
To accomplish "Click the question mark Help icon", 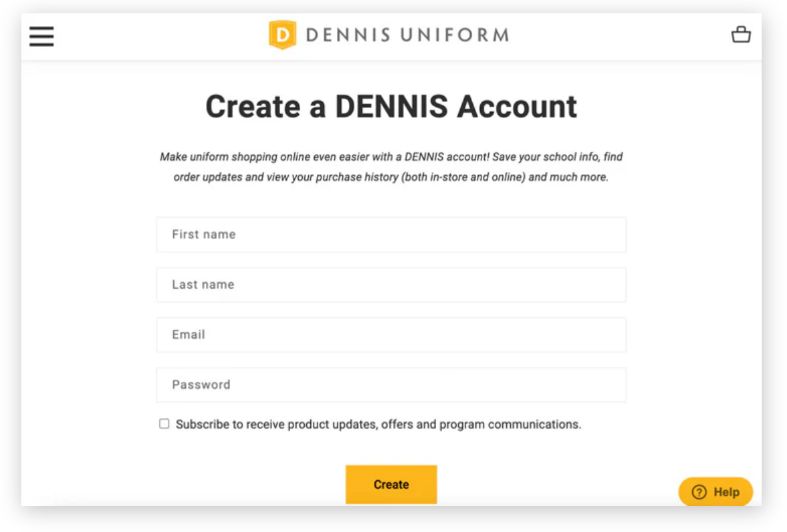I will 699,493.
